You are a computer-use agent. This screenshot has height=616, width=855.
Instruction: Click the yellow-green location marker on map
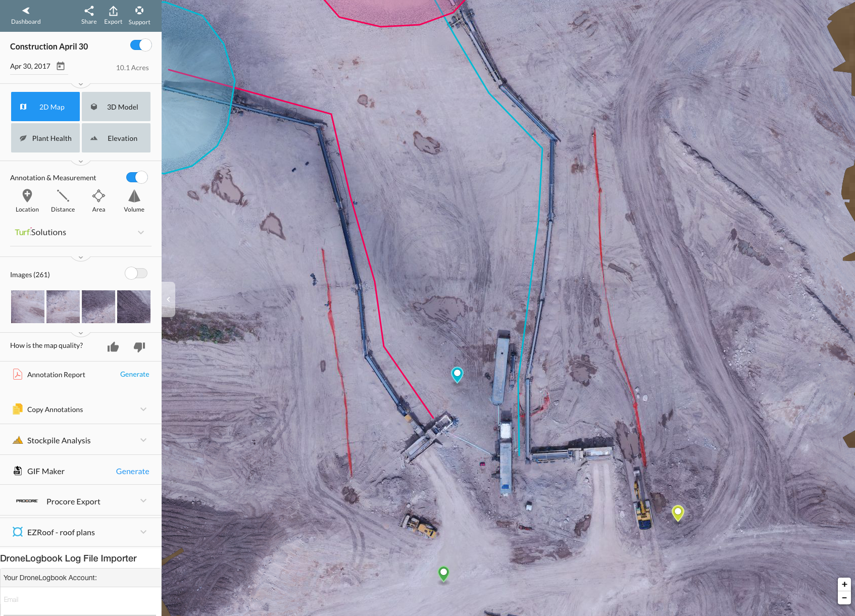pos(678,512)
